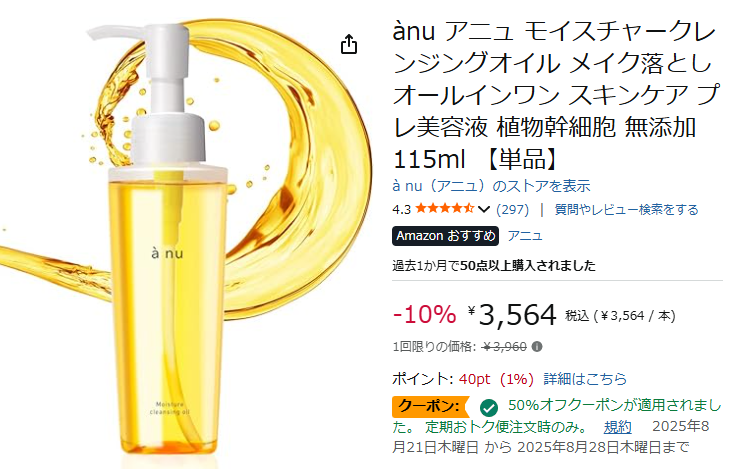Open the à nu (アニュ) store link
Screen dimensions: 737x469
point(491,186)
